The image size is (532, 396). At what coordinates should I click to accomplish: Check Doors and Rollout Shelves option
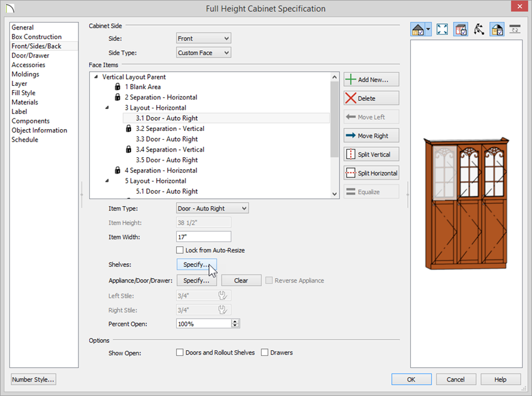tap(181, 353)
